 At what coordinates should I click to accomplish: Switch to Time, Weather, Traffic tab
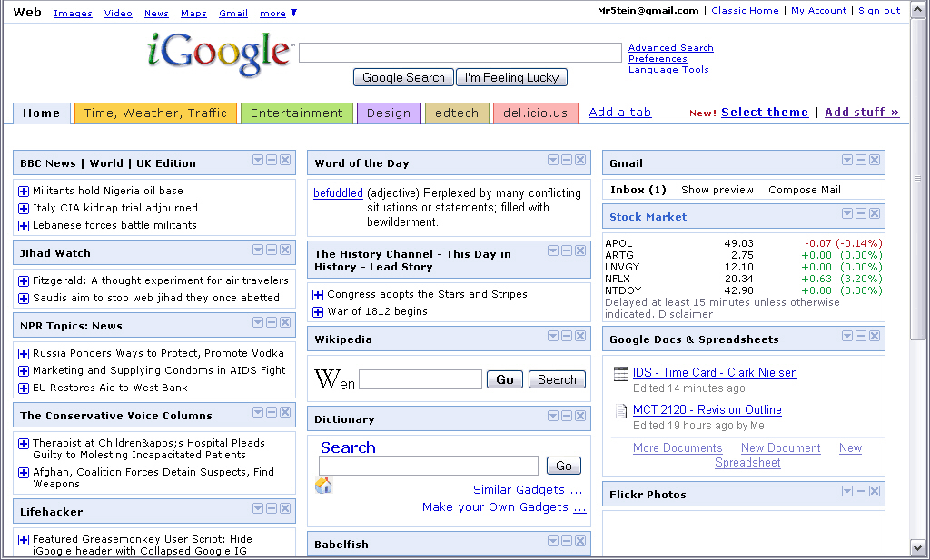(155, 113)
